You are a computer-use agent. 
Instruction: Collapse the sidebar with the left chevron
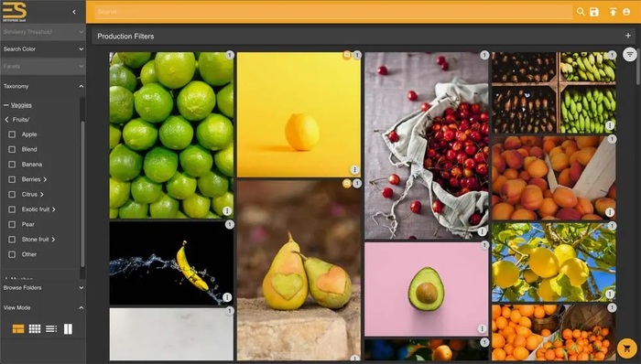[x=74, y=12]
